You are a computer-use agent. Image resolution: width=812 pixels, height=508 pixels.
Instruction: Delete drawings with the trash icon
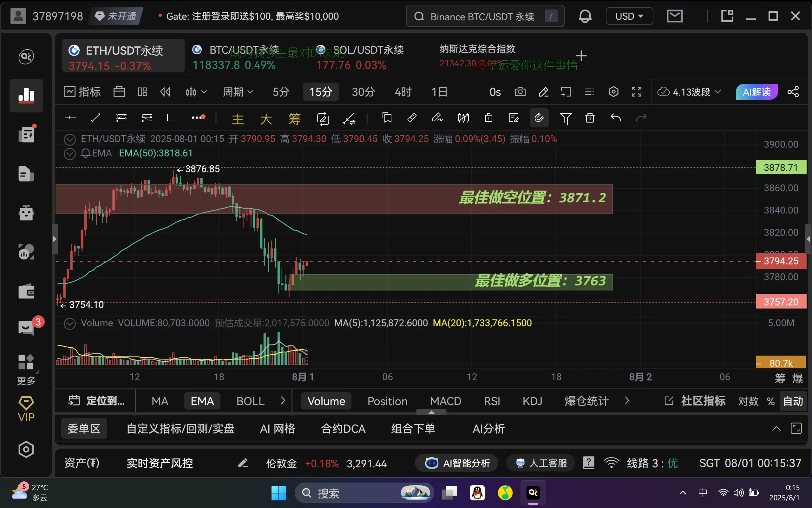[590, 118]
